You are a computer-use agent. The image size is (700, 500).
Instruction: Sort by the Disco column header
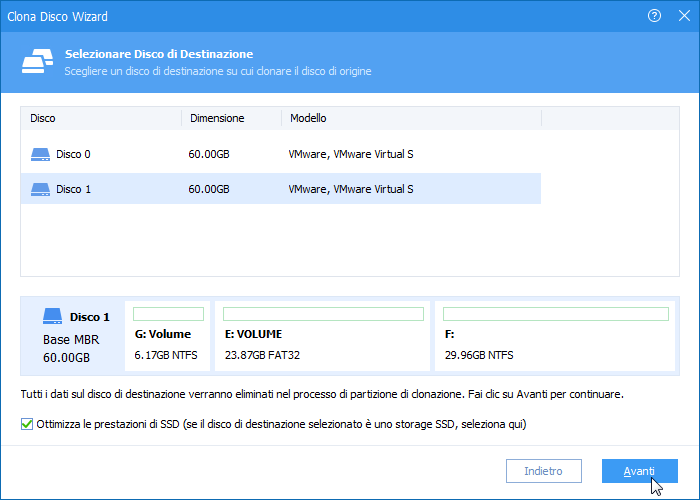click(100, 118)
